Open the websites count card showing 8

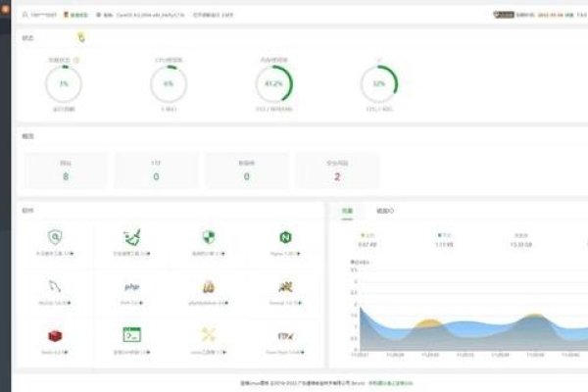tap(66, 171)
